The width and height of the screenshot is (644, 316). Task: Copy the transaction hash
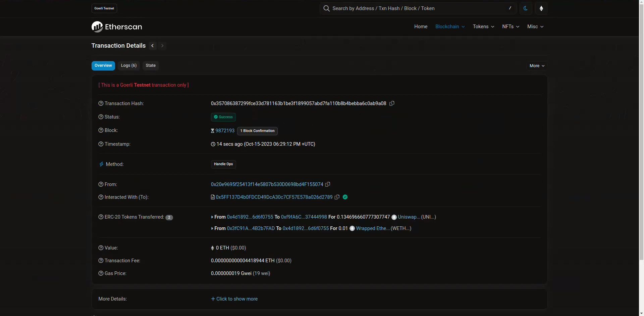(392, 103)
